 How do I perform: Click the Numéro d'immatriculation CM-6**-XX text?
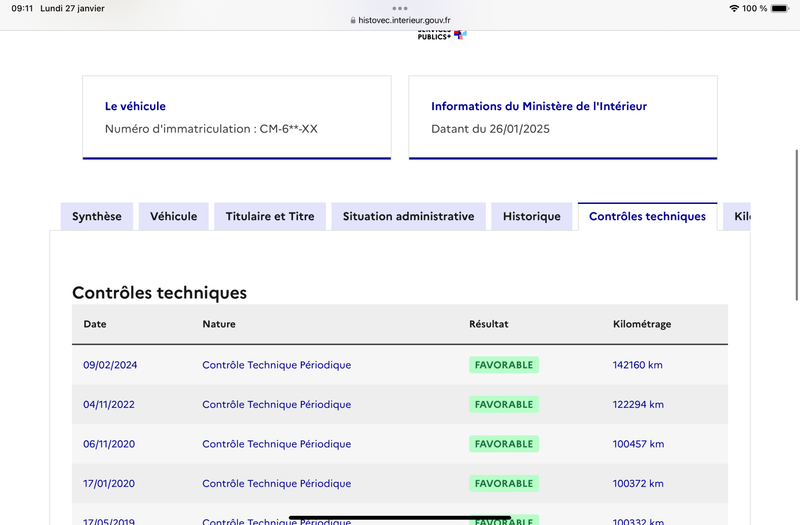[211, 129]
